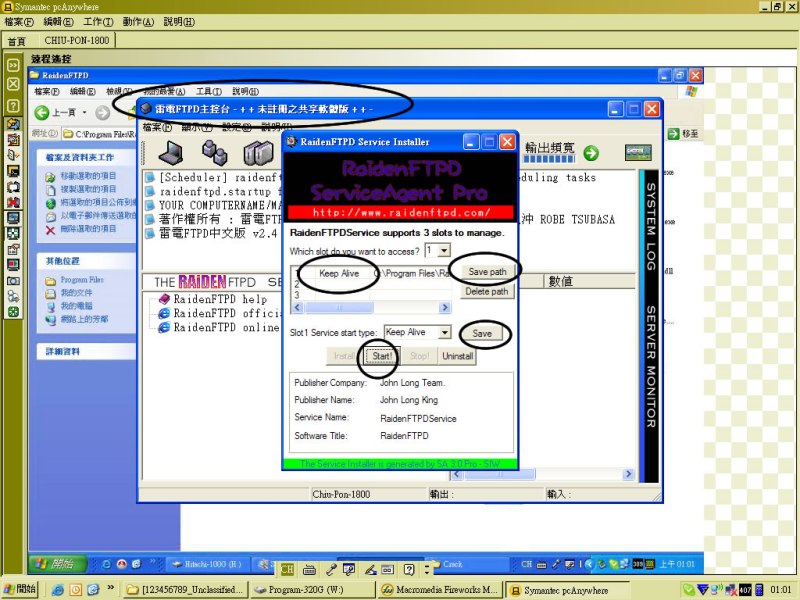Expand the pcAnywhere sidebar with the double-arrow icon
800x600 pixels.
(13, 65)
